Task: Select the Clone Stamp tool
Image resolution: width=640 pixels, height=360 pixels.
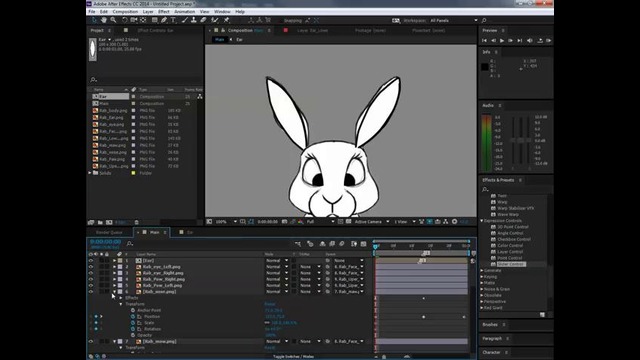Action: [193, 20]
